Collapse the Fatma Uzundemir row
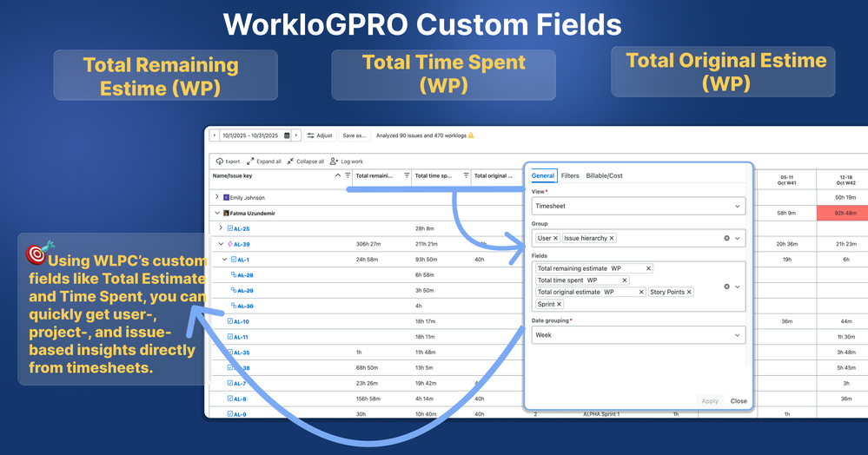The width and height of the screenshot is (868, 455). pos(217,213)
